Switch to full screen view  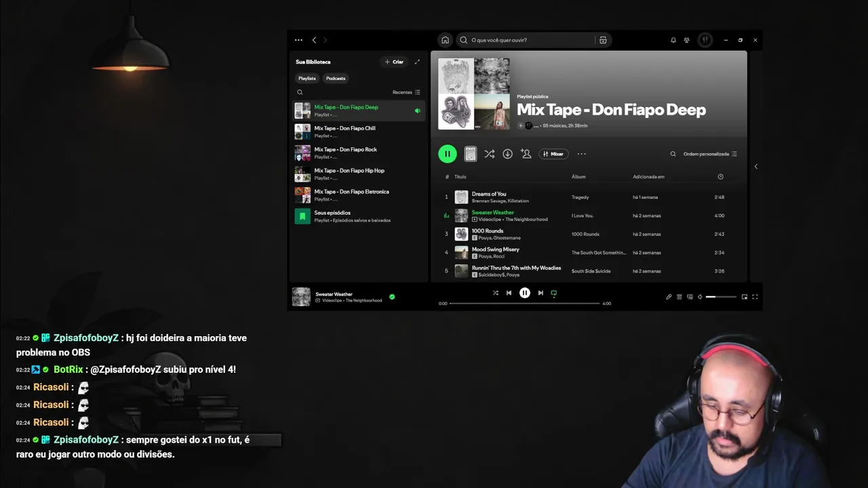pos(755,297)
